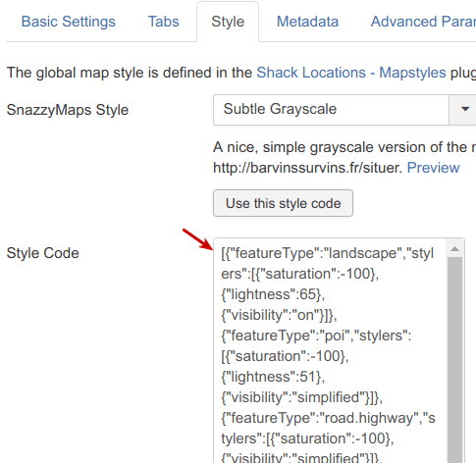Image resolution: width=476 pixels, height=463 pixels.
Task: Go to the Metadata tab
Action: (307, 22)
